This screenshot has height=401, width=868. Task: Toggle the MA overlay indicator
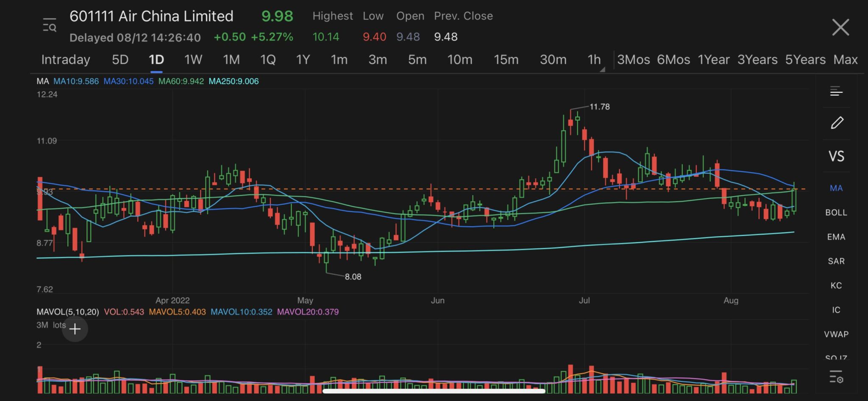[836, 188]
